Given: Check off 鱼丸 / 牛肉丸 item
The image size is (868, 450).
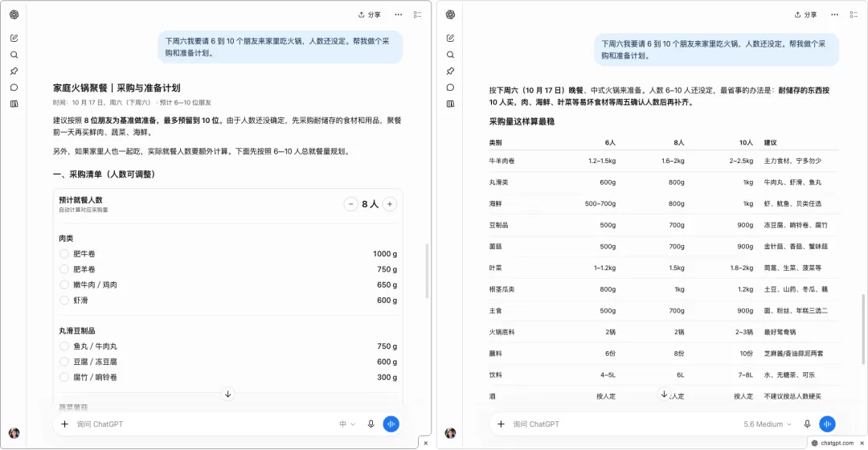Looking at the screenshot, I should pyautogui.click(x=64, y=346).
